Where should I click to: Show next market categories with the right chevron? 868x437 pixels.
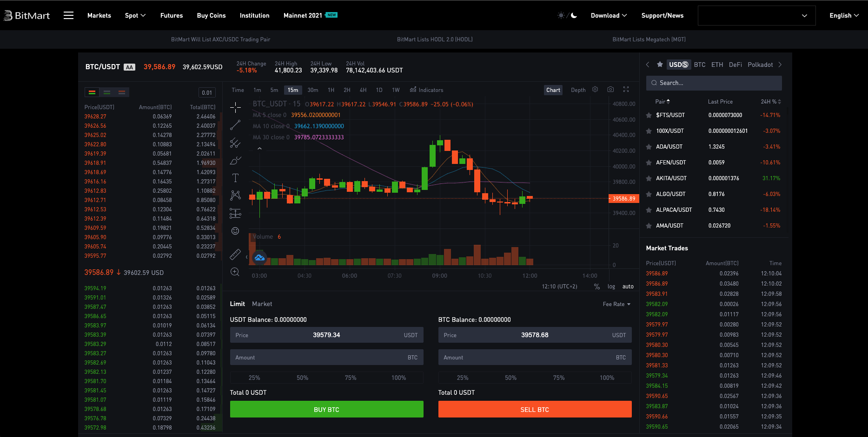[780, 65]
